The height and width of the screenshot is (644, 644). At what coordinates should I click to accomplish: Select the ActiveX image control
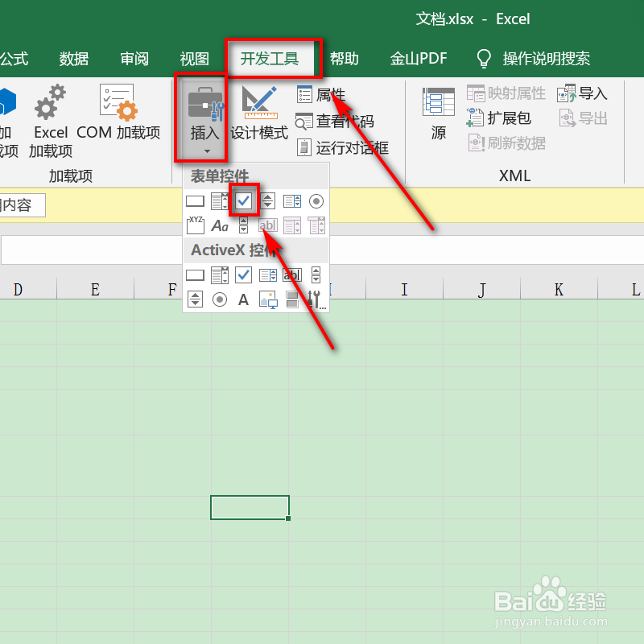click(267, 299)
